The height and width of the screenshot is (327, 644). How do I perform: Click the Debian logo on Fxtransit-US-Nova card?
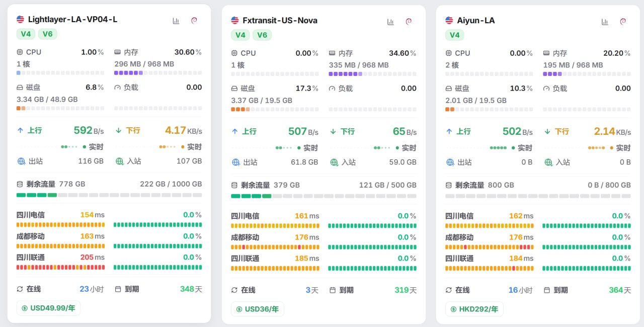[409, 22]
